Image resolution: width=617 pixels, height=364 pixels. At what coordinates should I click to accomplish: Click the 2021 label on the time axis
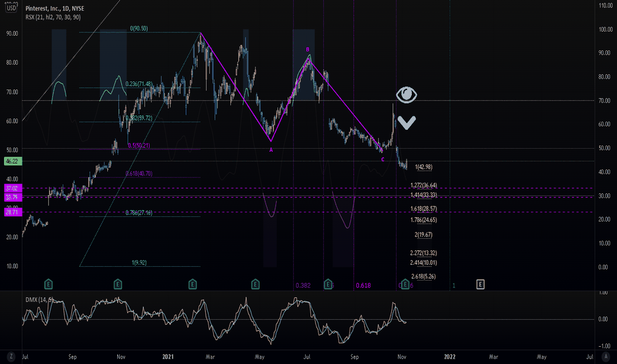click(168, 357)
